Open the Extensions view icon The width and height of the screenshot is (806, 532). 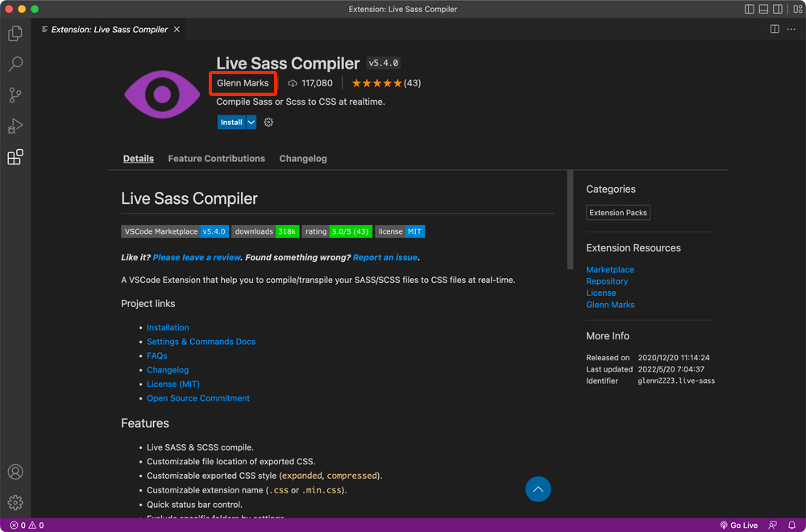point(15,156)
